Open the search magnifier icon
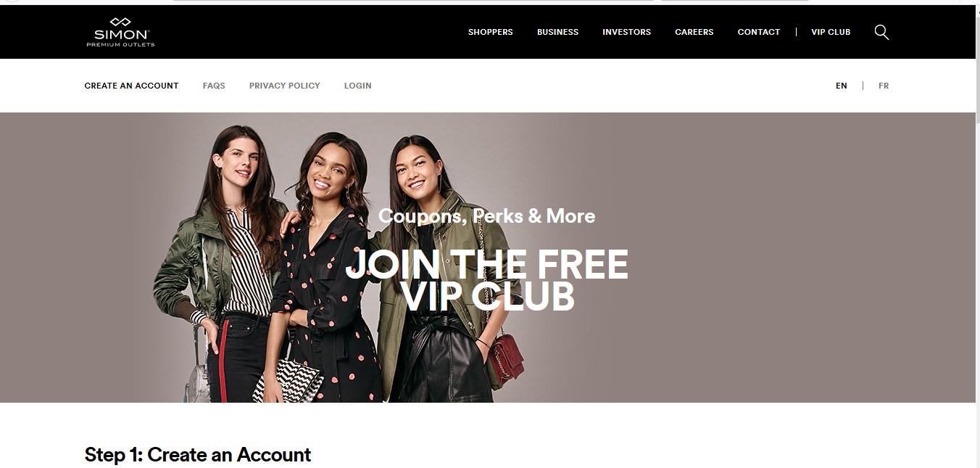The width and height of the screenshot is (980, 468). click(881, 32)
